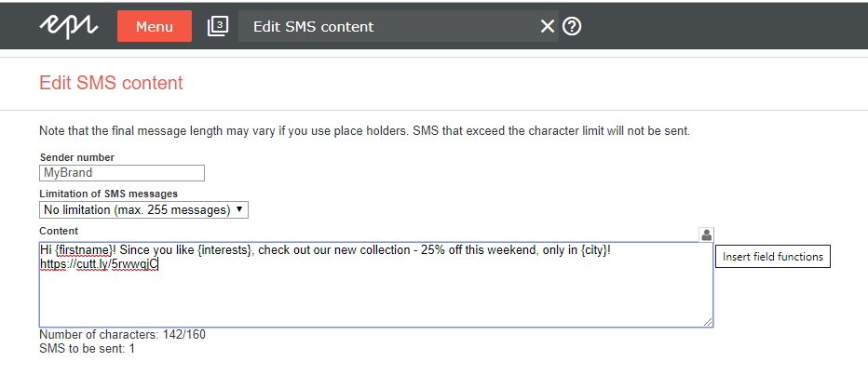This screenshot has width=868, height=388.
Task: Open the Limitation of SMS messages dropdown
Action: [x=144, y=210]
